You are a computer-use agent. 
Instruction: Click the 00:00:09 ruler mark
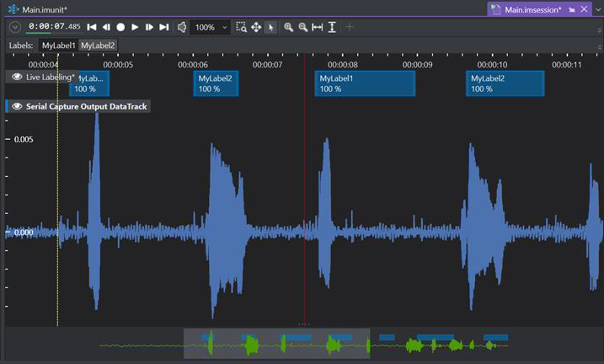click(417, 65)
